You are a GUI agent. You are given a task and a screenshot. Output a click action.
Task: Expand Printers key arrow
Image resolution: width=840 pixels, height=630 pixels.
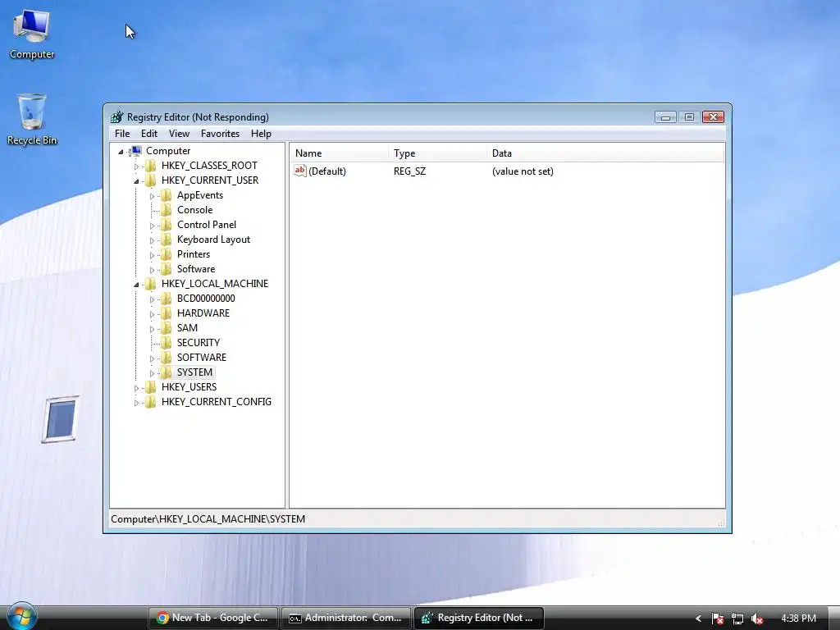tap(152, 255)
